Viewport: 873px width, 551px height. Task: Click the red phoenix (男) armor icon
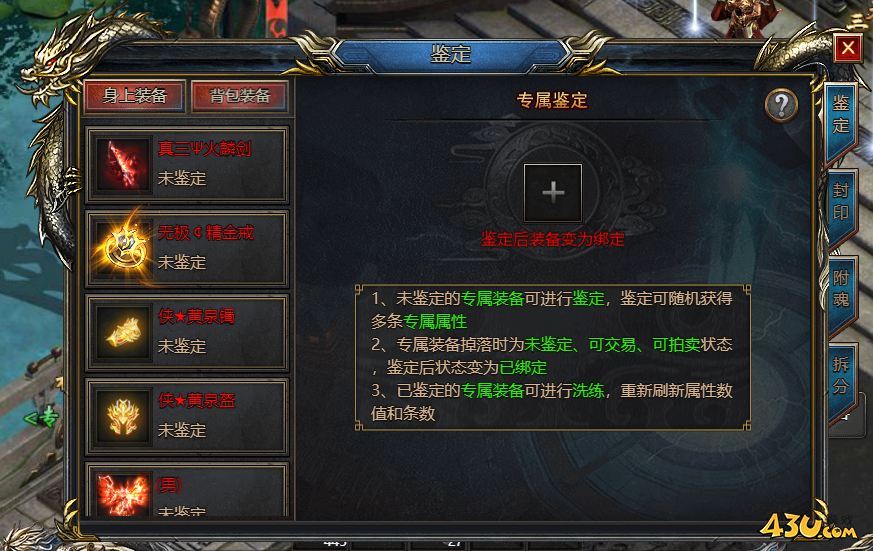coord(121,494)
